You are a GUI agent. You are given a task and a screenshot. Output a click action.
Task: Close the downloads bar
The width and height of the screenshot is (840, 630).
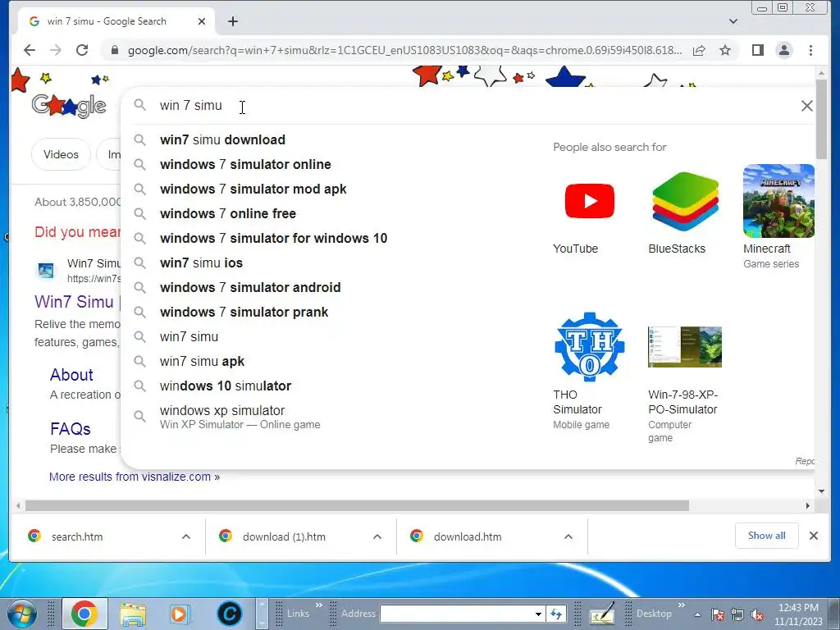[813, 536]
